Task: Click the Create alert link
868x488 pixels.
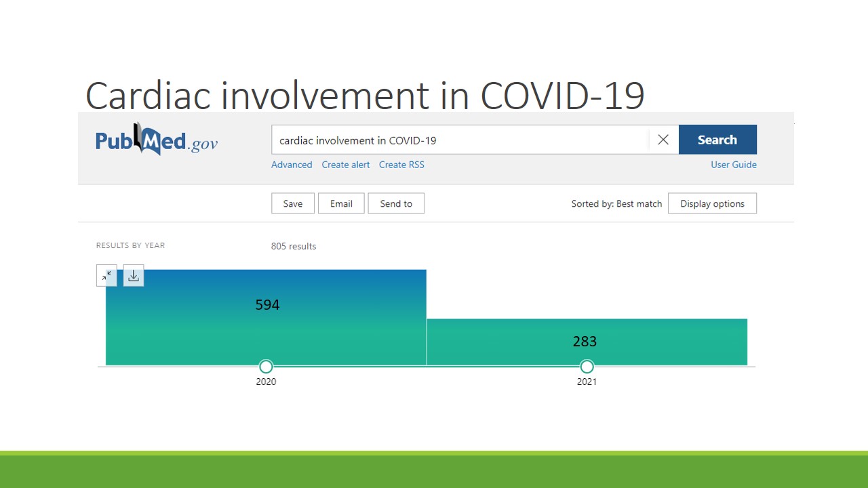Action: point(346,165)
